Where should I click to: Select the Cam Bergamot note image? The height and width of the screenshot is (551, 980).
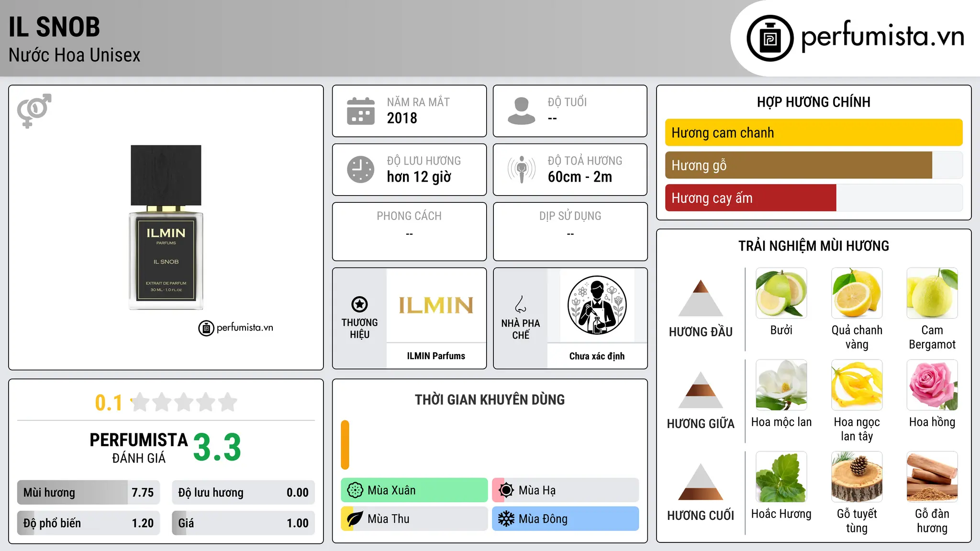tap(932, 293)
